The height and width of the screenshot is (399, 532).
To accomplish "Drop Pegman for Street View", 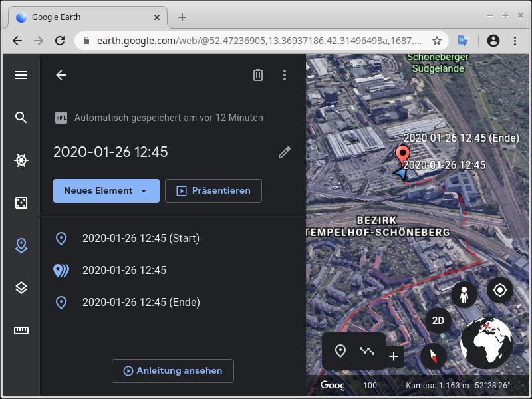I will click(x=464, y=294).
